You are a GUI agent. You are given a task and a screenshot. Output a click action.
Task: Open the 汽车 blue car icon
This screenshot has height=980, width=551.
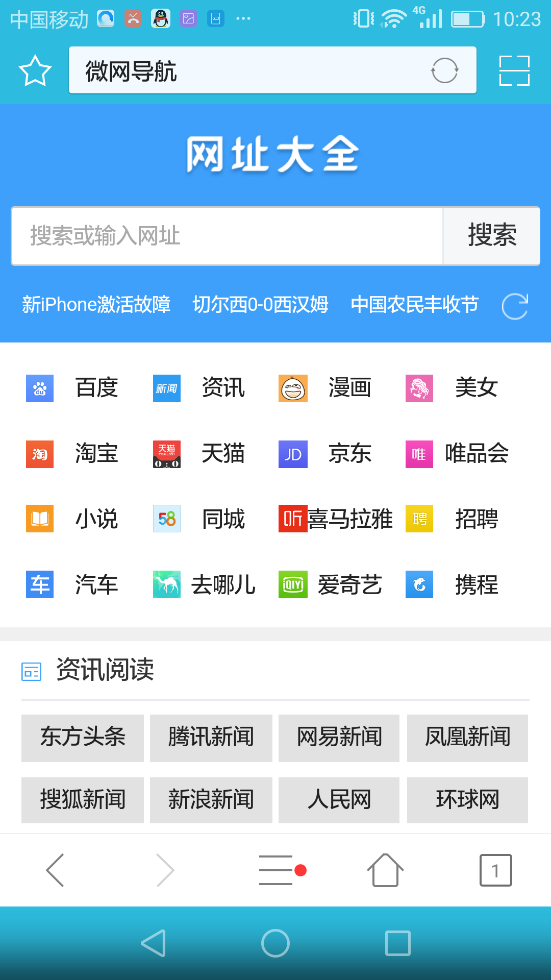pos(40,584)
